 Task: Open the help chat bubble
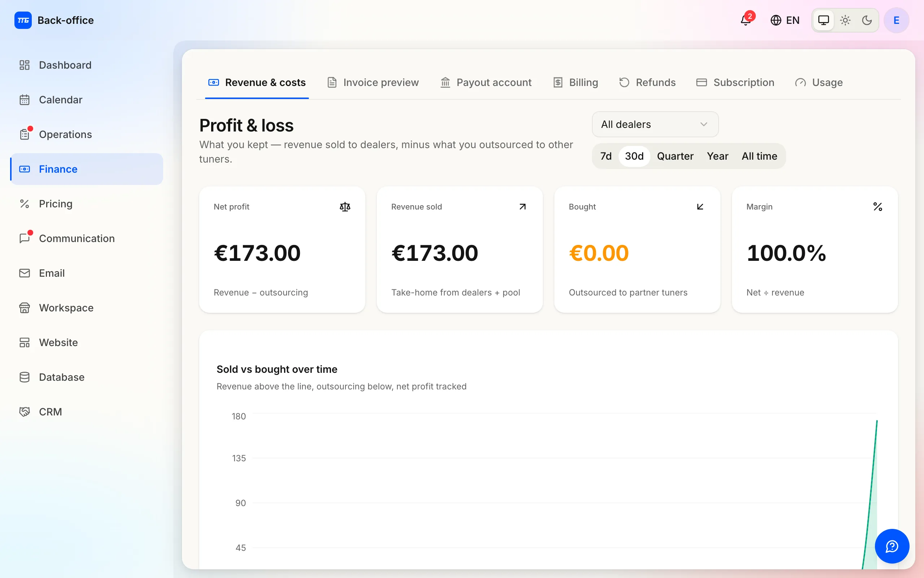click(892, 546)
